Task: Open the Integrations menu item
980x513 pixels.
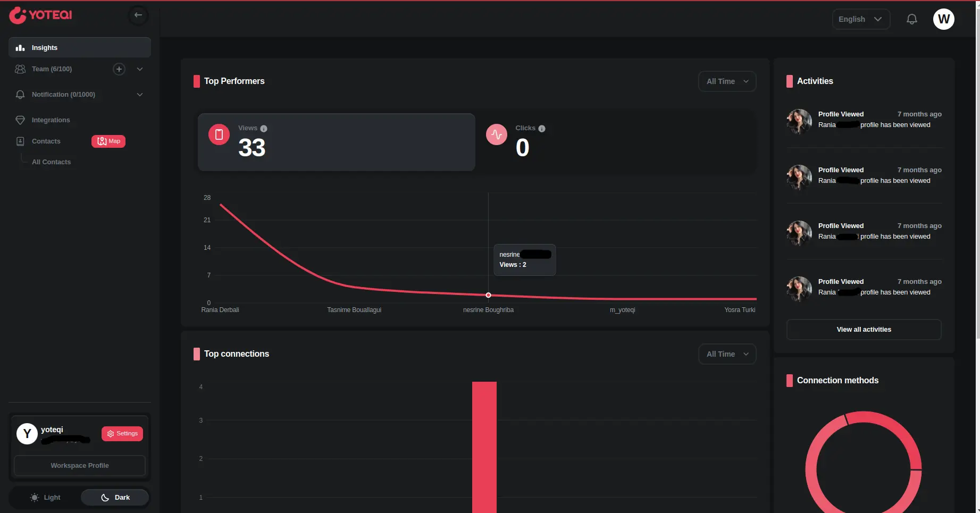Action: [51, 120]
